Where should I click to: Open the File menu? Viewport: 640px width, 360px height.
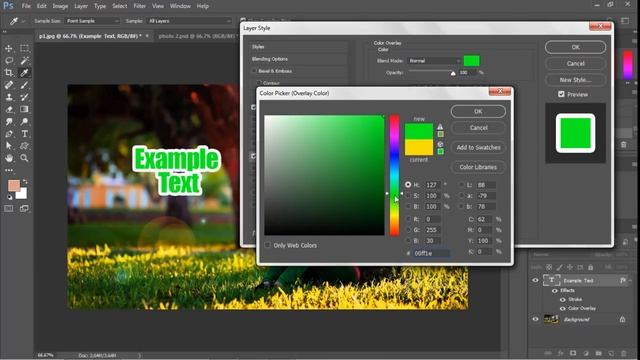pos(26,6)
